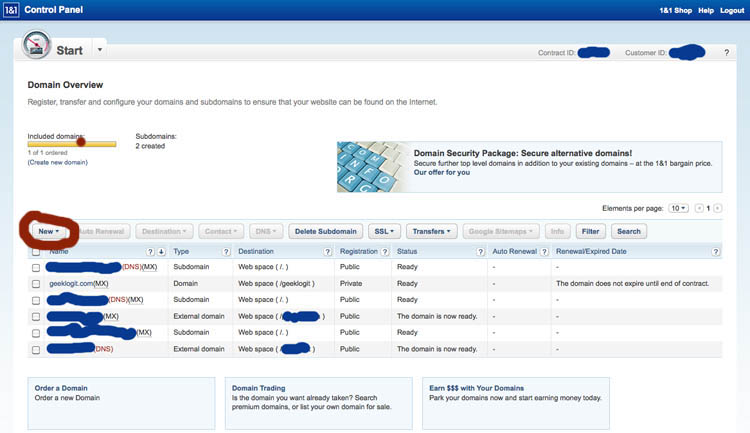Click help icon in Registration column header

click(388, 252)
